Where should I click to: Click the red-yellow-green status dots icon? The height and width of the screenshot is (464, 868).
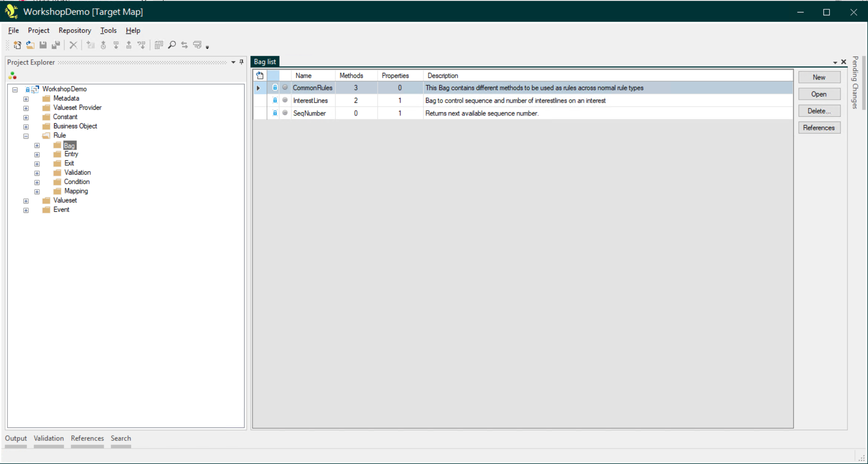pos(13,76)
